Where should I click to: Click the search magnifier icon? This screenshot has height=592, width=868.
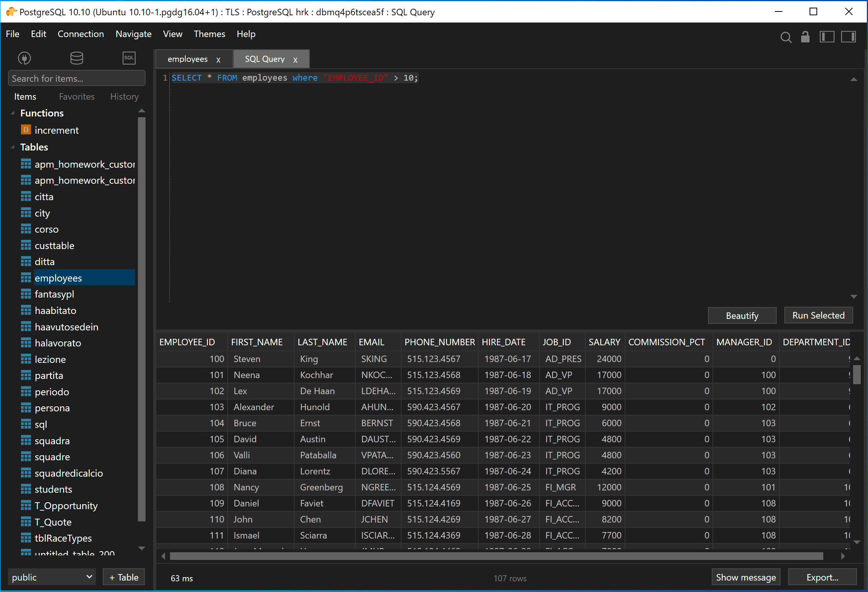pos(785,37)
